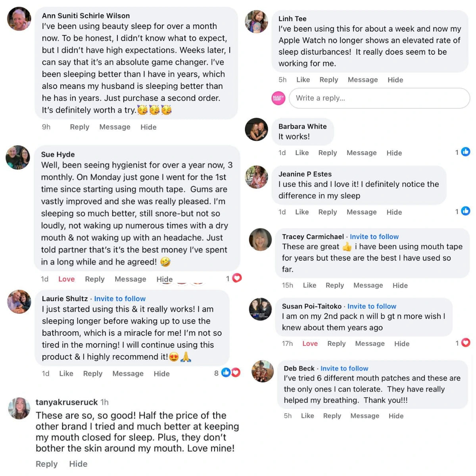Invite Deb Beck to follow
This screenshot has width=476, height=476.
tap(344, 369)
